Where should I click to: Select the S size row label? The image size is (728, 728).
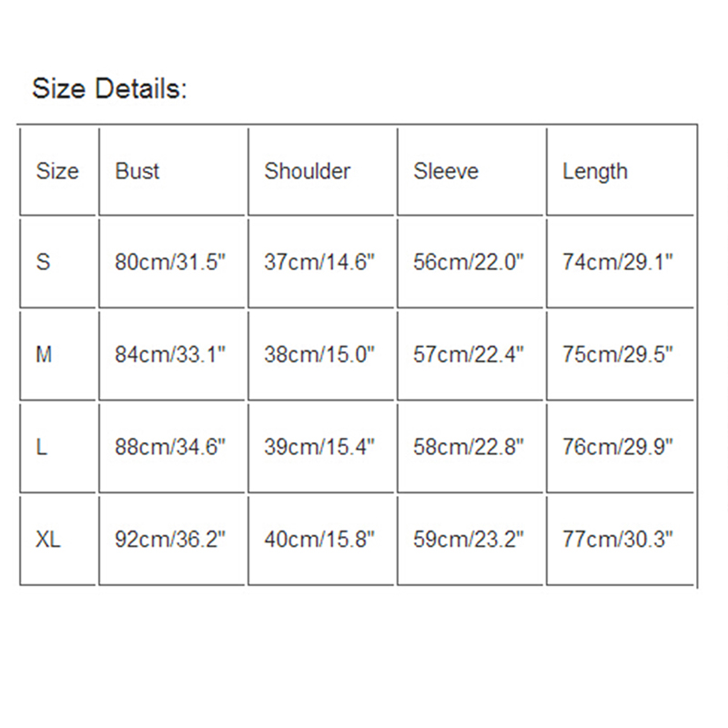(44, 262)
